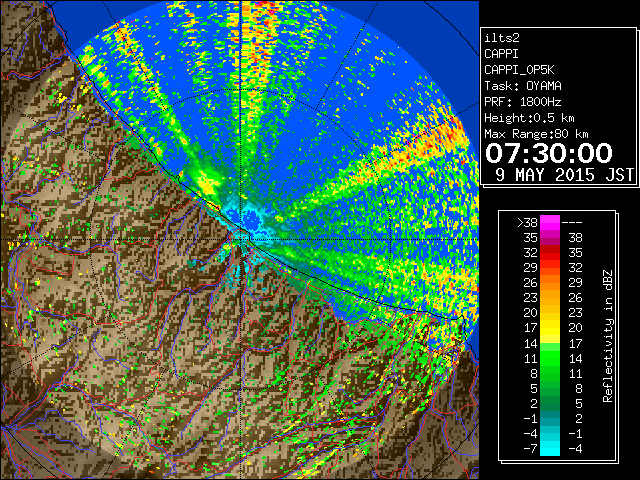Click the CAPPI text line above CAPPI_0P5K

pos(502,54)
